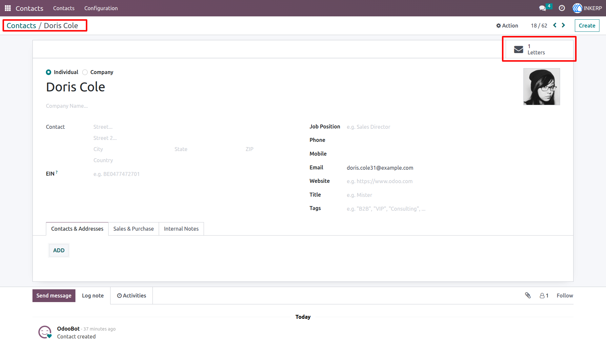The image size is (606, 364).
Task: Select the Contacts & Addresses tab
Action: (x=77, y=229)
